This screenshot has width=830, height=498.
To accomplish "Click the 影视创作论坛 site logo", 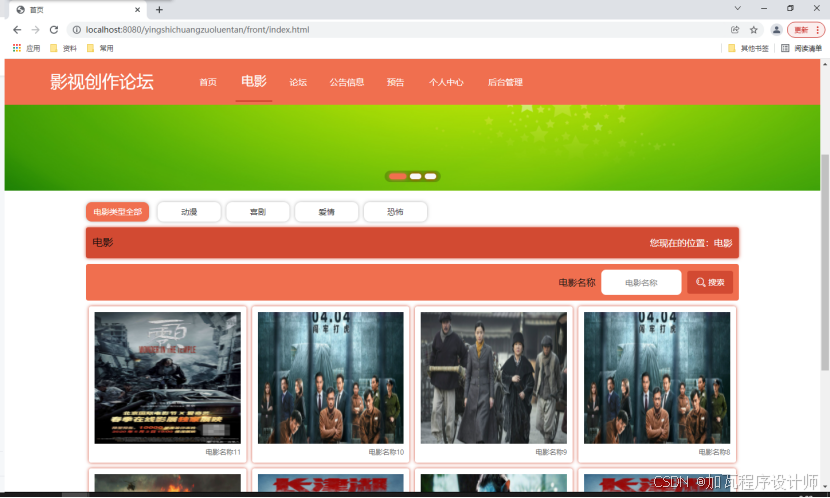I will point(102,82).
